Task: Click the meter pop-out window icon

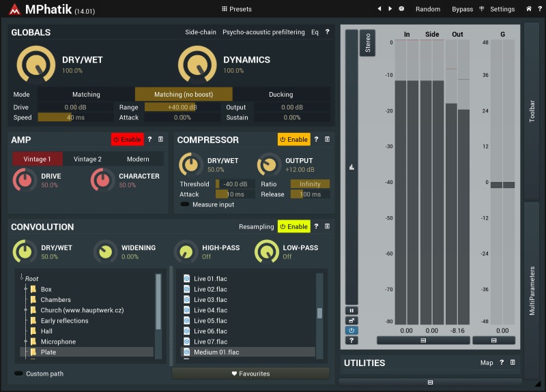Action: point(351,320)
